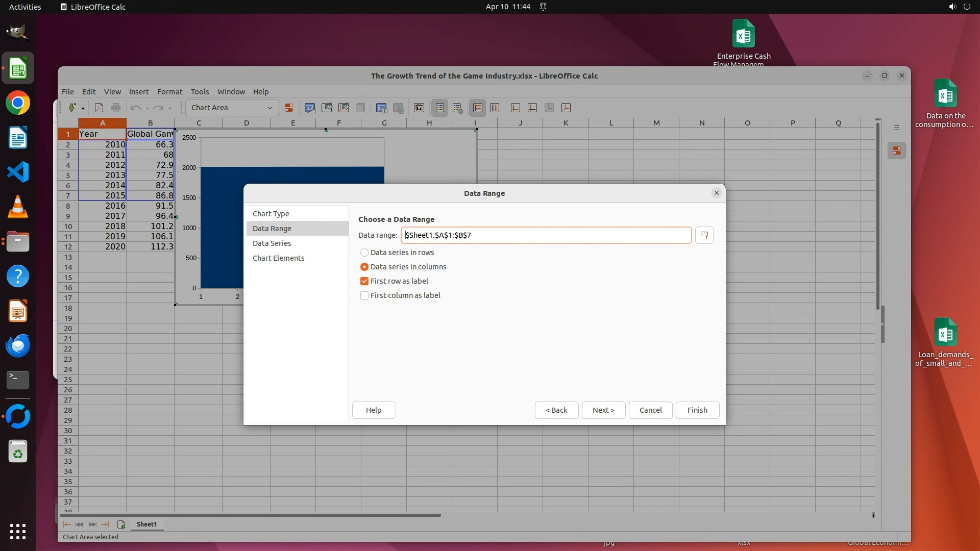Open the Format menu
Screen dimensions: 980x551
point(169,92)
